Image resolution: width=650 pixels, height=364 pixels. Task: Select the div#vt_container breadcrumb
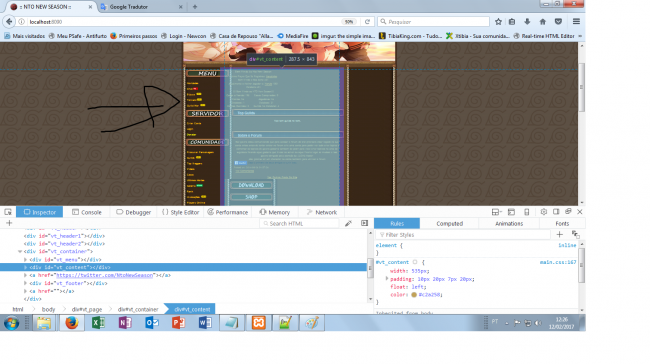point(138,309)
